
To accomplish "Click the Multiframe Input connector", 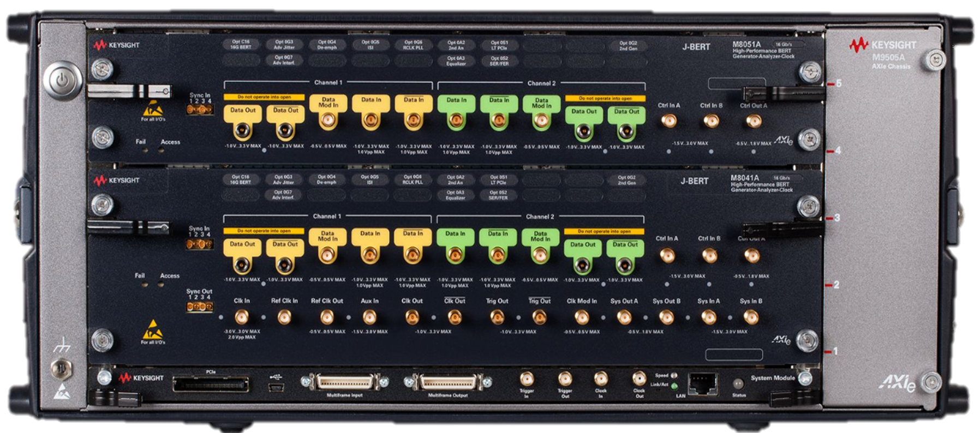I will point(345,382).
